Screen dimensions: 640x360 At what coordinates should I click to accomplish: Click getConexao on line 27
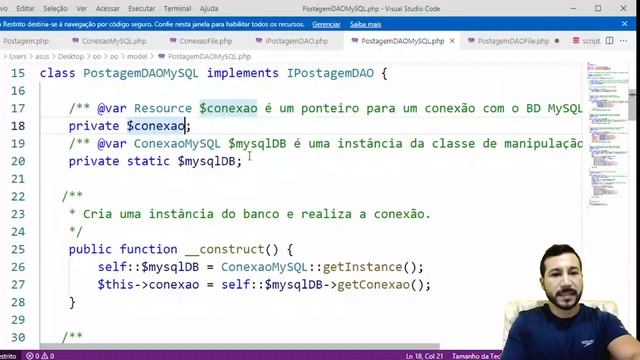tap(373, 284)
